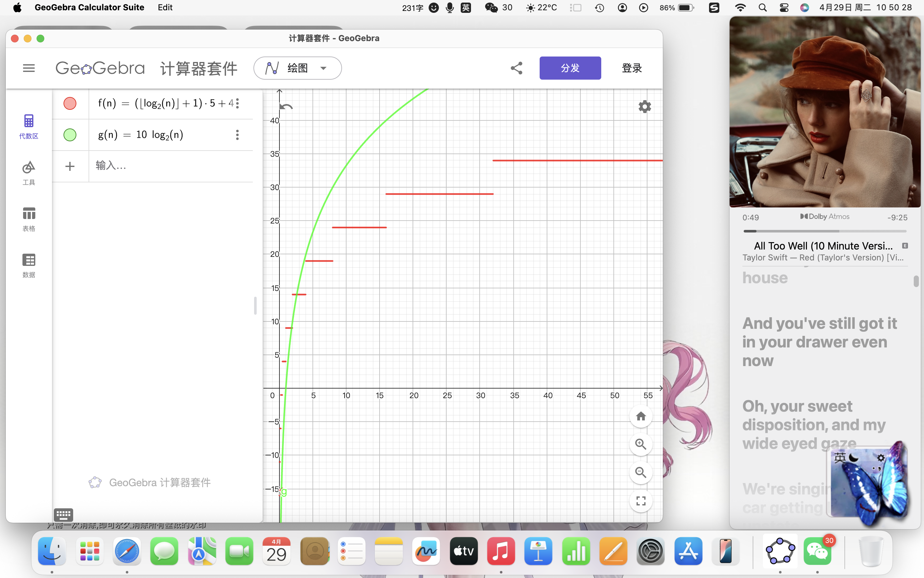This screenshot has height=578, width=924.
Task: Open Reminders from the Dock
Action: click(x=351, y=551)
